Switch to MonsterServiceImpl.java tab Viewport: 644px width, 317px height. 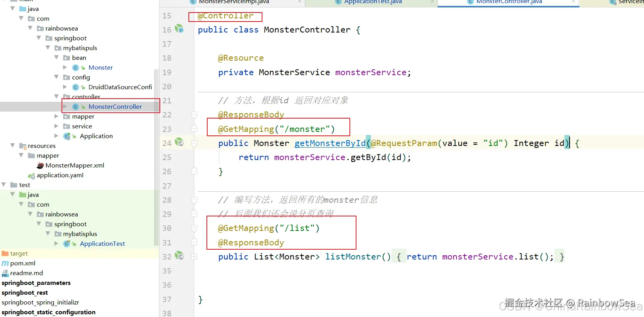point(234,2)
